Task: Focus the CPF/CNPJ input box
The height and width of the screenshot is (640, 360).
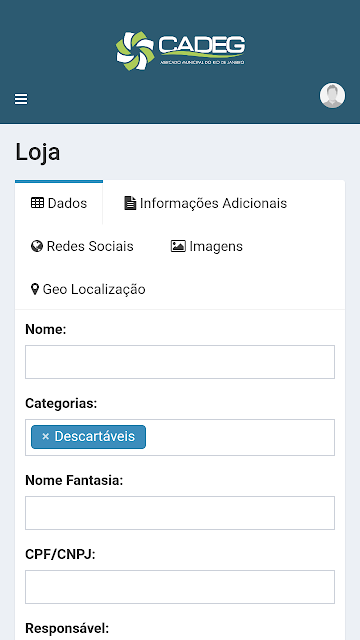Action: tap(180, 587)
